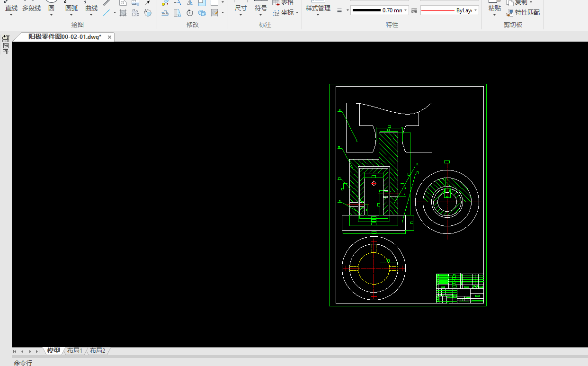Click the 符号 (Symbol) button
The height and width of the screenshot is (366, 588).
click(x=261, y=8)
